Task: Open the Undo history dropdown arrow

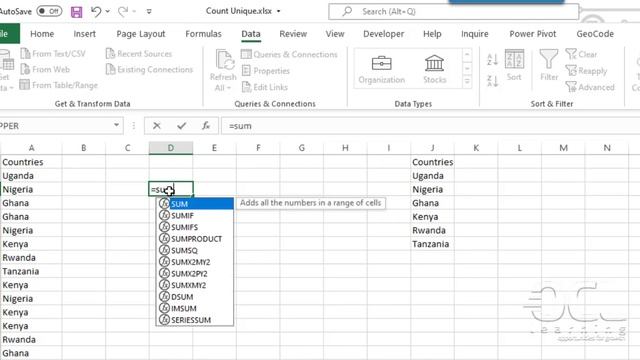Action: (108, 11)
